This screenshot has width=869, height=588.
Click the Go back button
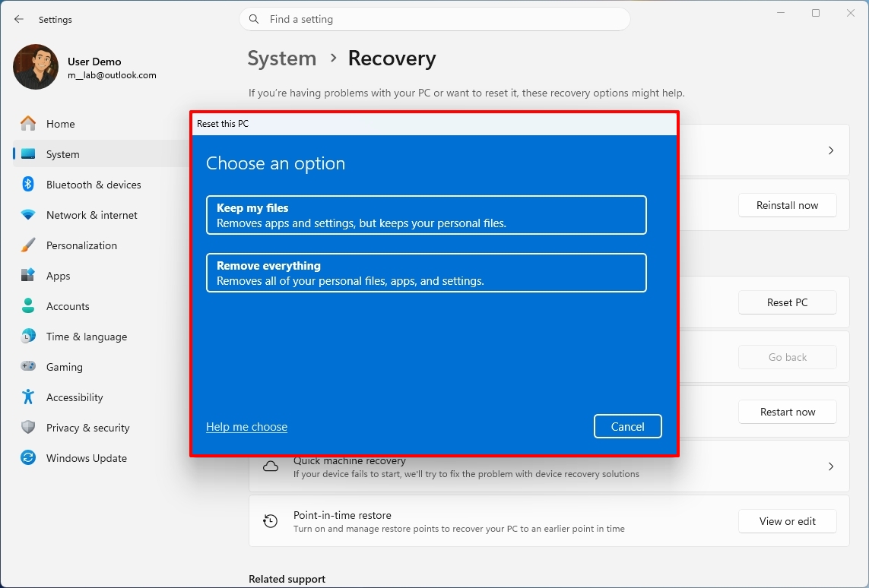pos(787,357)
